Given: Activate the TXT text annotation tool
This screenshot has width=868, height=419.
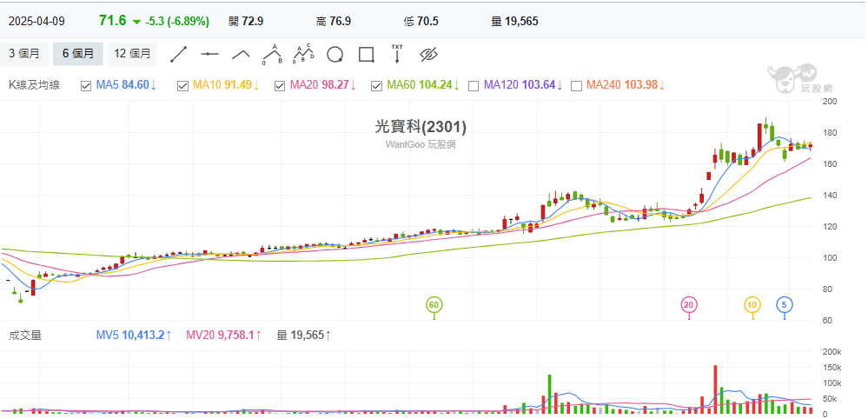Looking at the screenshot, I should point(397,54).
